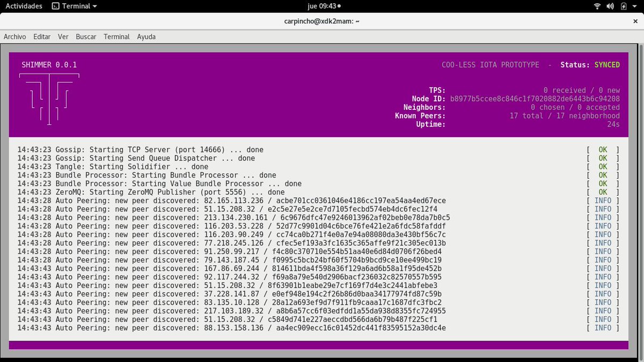The height and width of the screenshot is (362, 644).
Task: Open the Buscar menu
Action: click(x=86, y=36)
